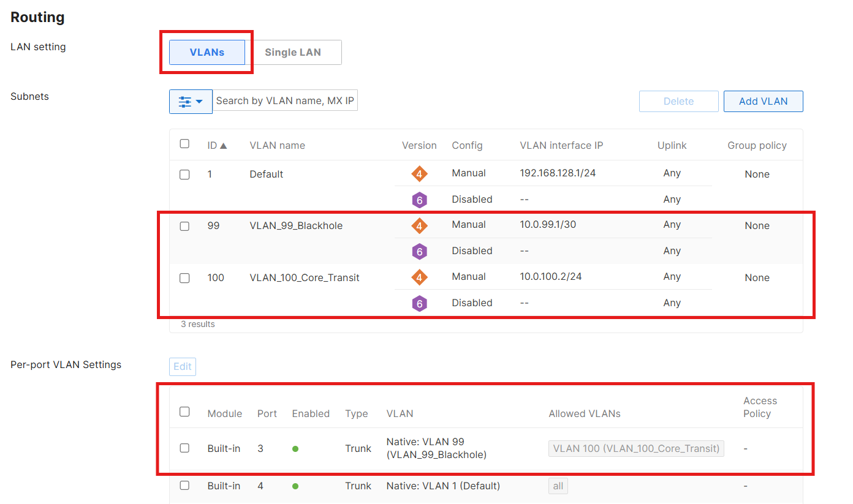853x504 pixels.
Task: Open the subnet filter options dropdown
Action: [x=191, y=102]
